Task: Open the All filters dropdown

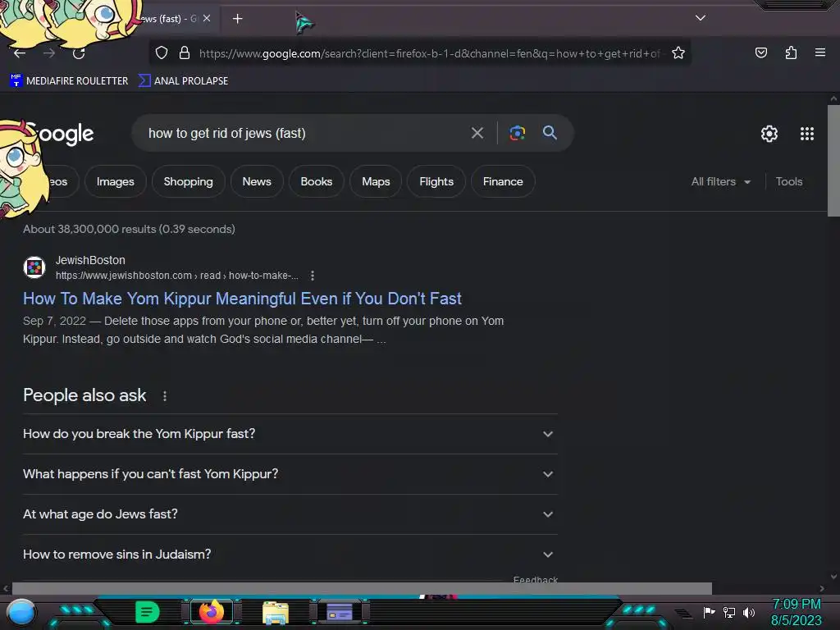Action: (x=720, y=181)
